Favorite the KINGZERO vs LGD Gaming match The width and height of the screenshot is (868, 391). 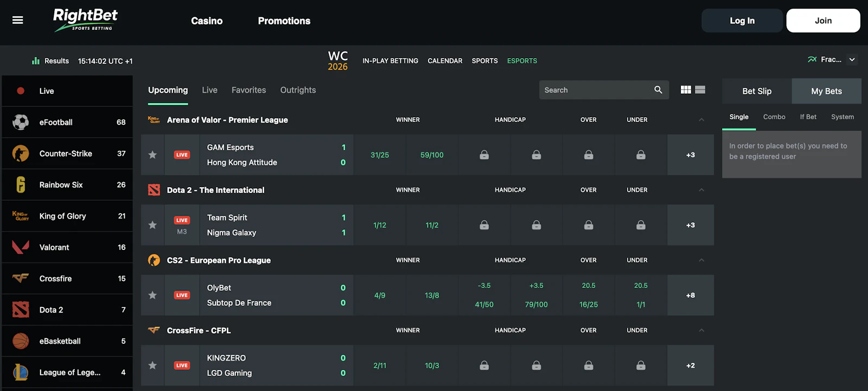click(152, 366)
